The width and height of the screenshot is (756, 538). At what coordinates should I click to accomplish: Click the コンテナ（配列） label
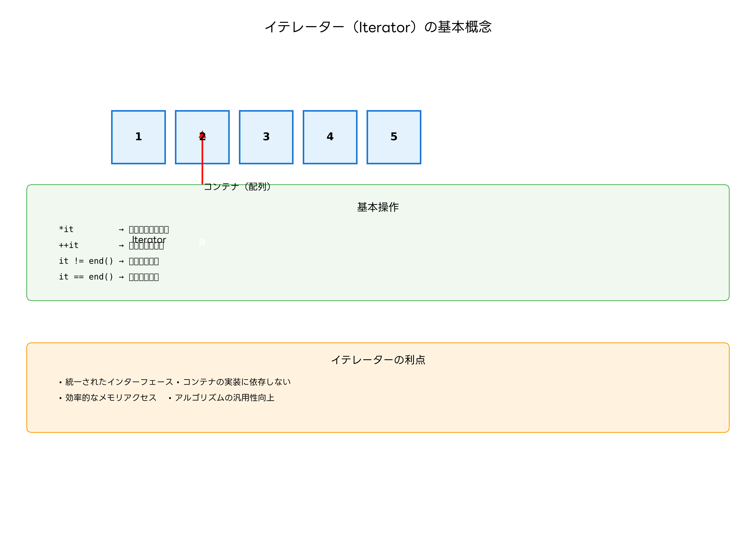pos(237,187)
